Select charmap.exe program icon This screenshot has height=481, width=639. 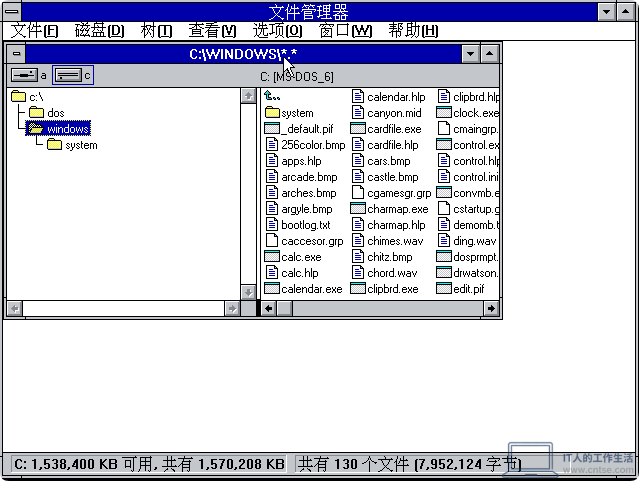[358, 209]
